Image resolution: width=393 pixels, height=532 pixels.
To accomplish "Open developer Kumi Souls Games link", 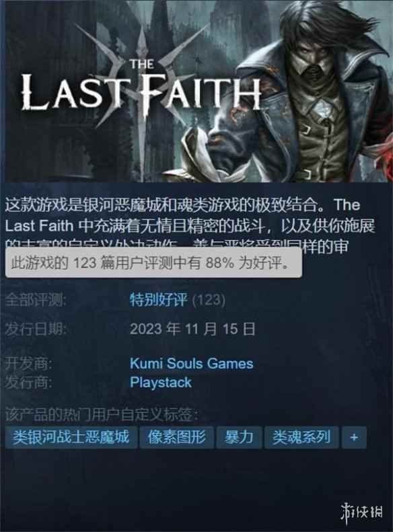I will [191, 363].
